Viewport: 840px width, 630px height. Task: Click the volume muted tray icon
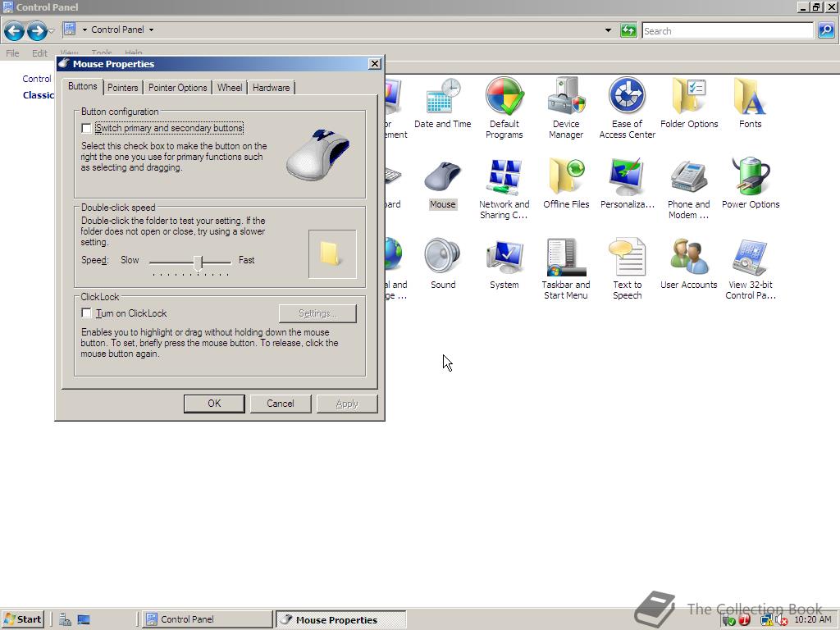(782, 620)
